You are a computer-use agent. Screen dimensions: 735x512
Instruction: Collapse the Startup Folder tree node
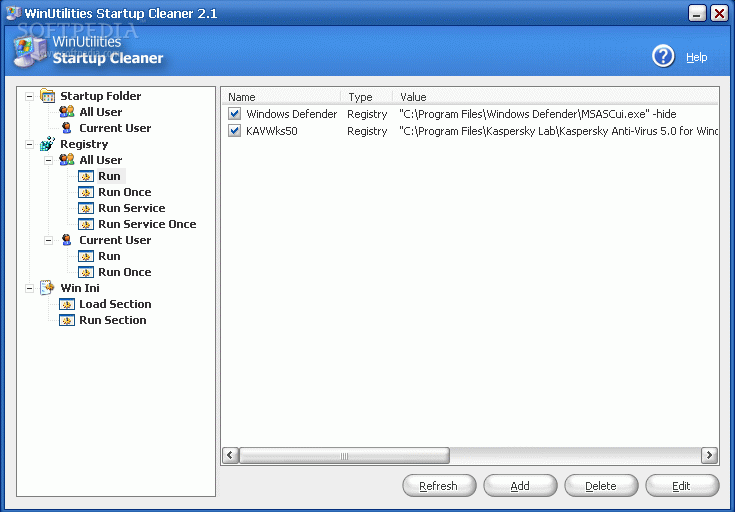30,96
